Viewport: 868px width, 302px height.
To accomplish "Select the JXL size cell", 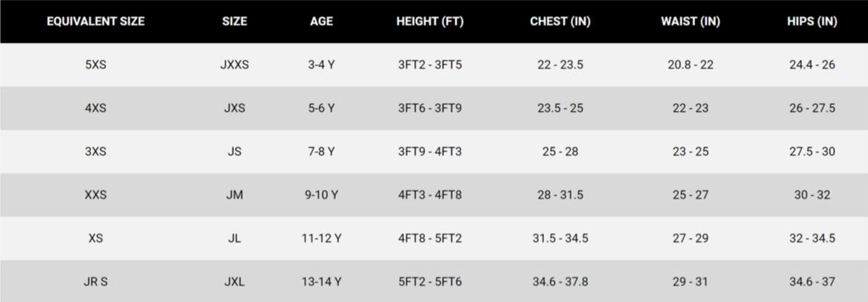I will [235, 281].
